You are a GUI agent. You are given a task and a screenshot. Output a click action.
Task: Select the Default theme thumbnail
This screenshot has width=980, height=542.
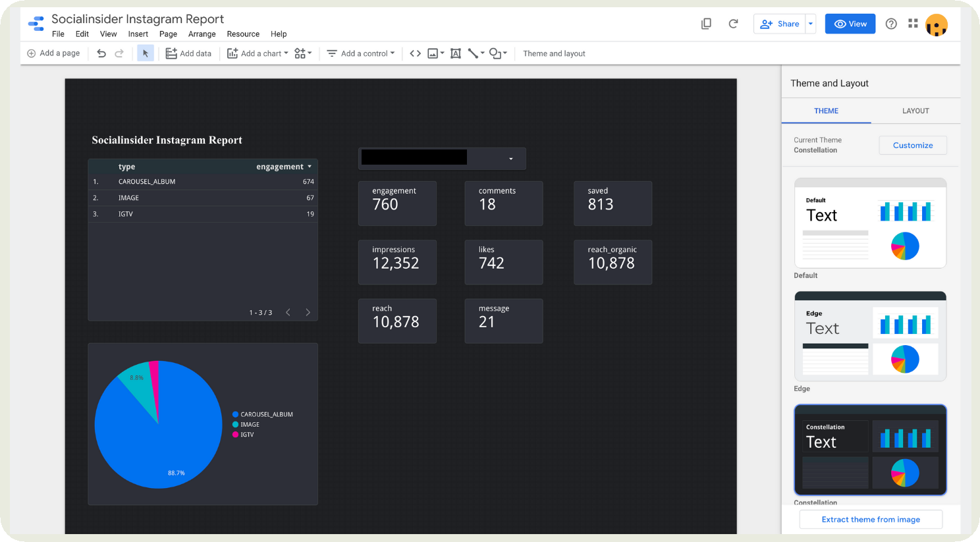coord(870,223)
